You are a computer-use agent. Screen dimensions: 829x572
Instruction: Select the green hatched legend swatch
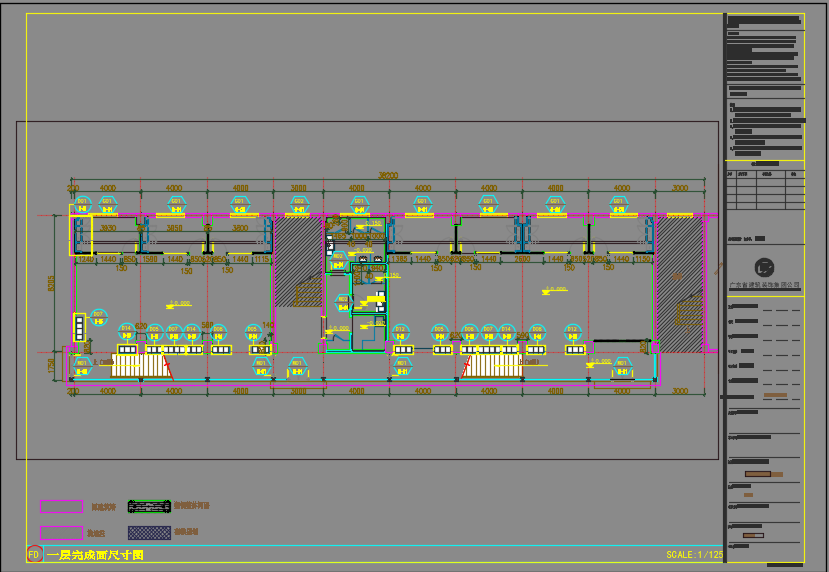[150, 506]
